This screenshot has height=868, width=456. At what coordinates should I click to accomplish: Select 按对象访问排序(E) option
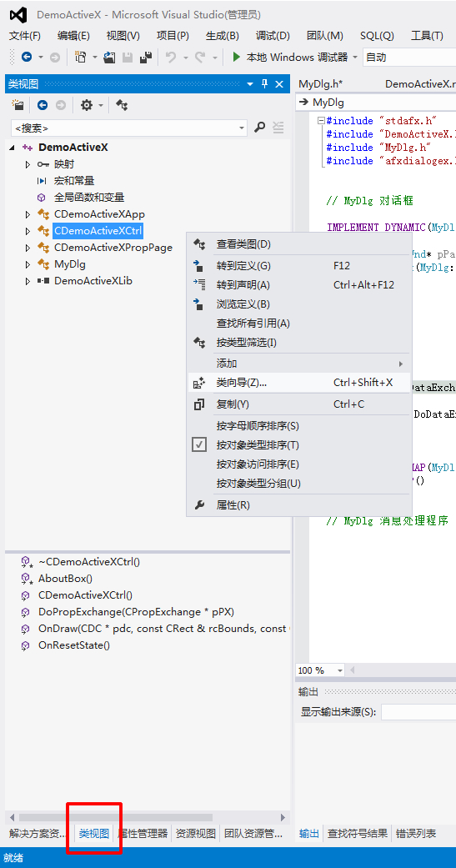click(298, 464)
